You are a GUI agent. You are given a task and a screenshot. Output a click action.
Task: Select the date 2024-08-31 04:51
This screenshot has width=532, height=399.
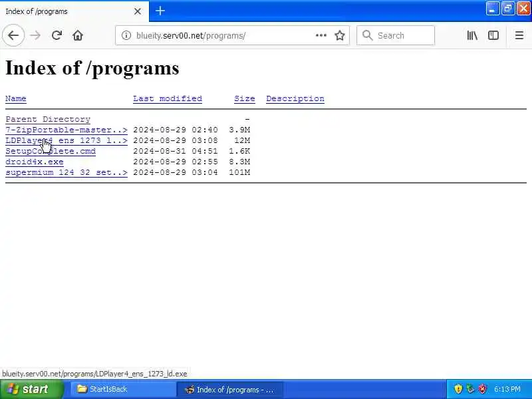pos(176,152)
